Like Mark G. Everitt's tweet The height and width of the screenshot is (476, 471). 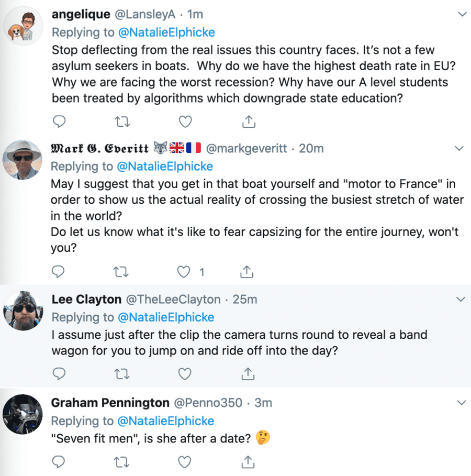[x=184, y=272]
